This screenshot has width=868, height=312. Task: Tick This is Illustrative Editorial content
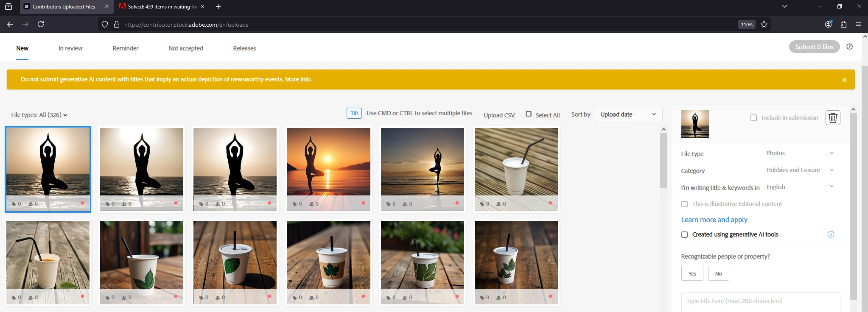click(684, 204)
